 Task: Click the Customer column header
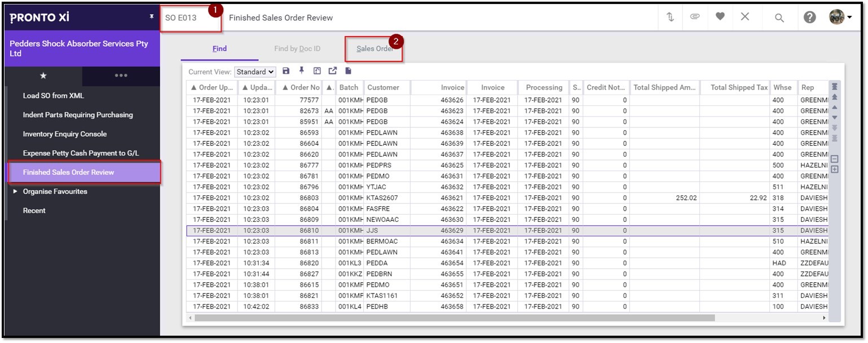point(387,87)
